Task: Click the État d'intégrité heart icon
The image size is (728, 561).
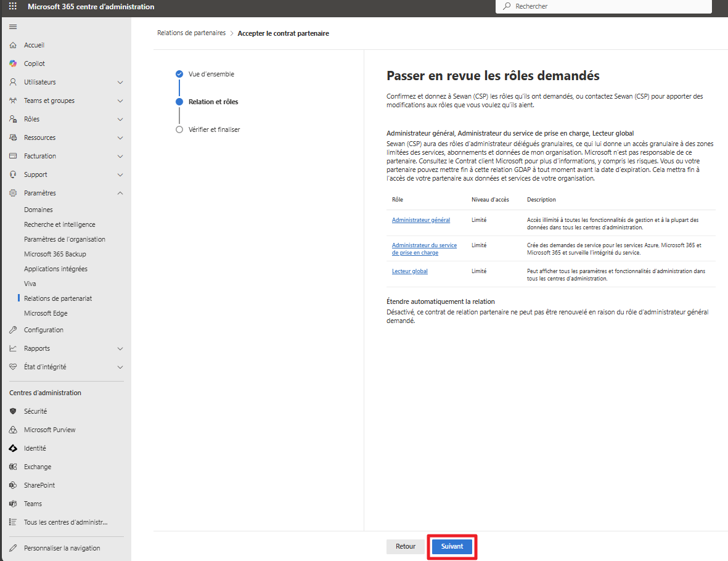Action: tap(13, 367)
